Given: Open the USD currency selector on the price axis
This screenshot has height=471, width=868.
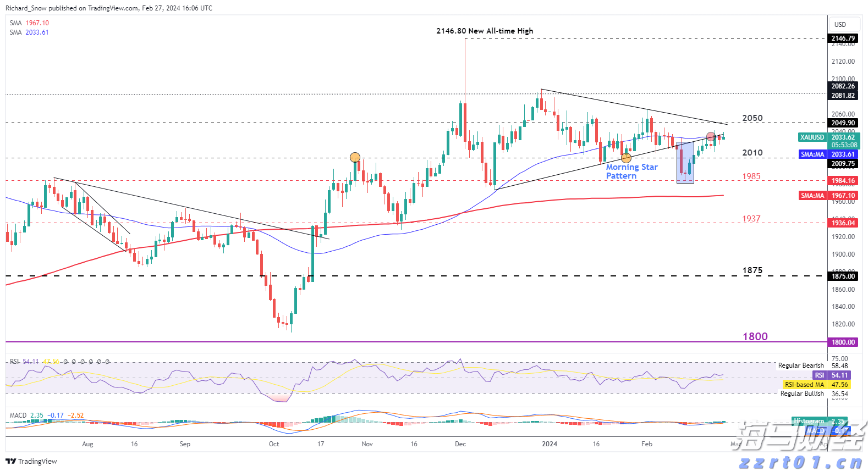Looking at the screenshot, I should pyautogui.click(x=840, y=24).
